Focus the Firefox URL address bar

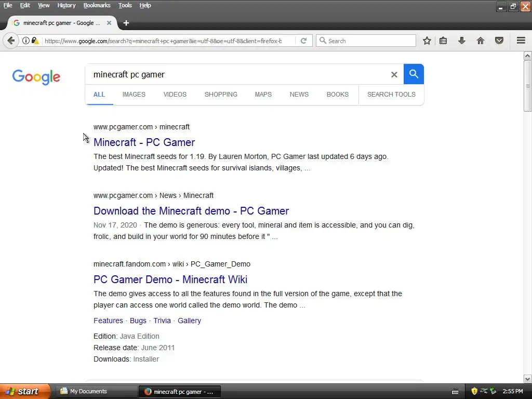coord(163,41)
